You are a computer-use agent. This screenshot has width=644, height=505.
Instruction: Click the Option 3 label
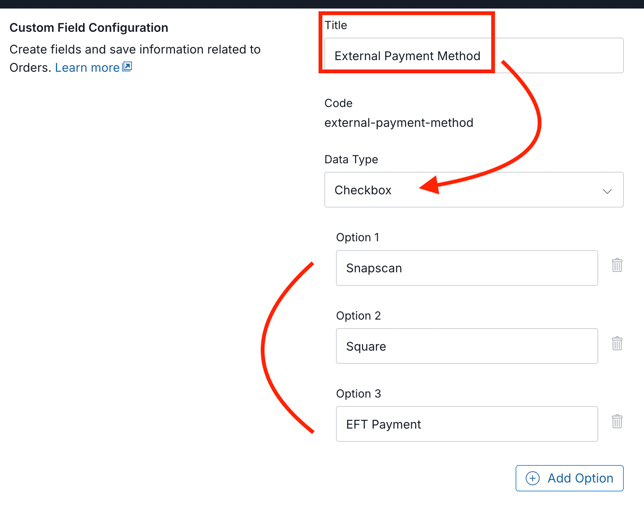point(358,393)
